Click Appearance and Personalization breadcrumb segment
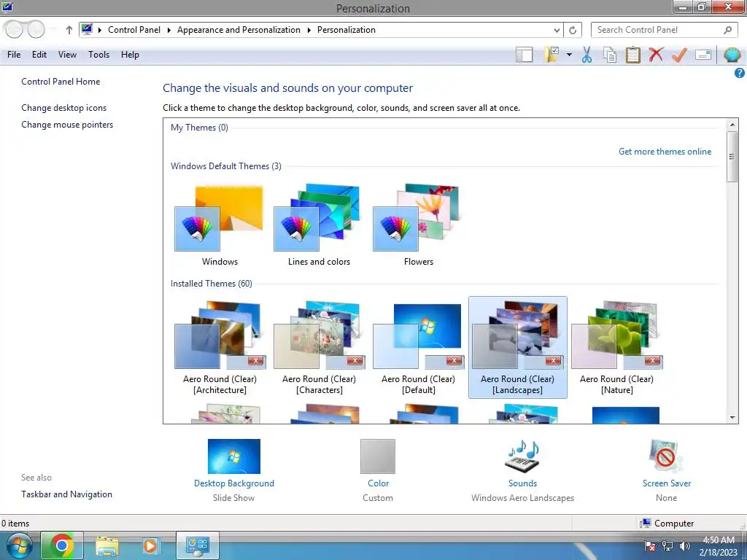The width and height of the screenshot is (747, 560). tap(239, 30)
